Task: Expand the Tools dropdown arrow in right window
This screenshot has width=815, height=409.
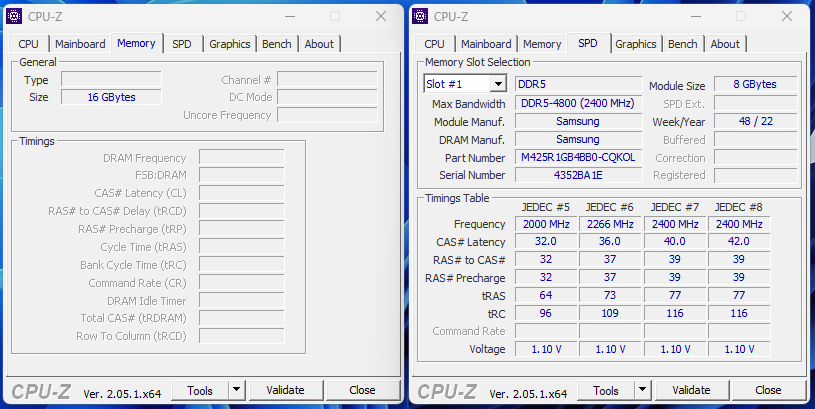Action: (642, 390)
